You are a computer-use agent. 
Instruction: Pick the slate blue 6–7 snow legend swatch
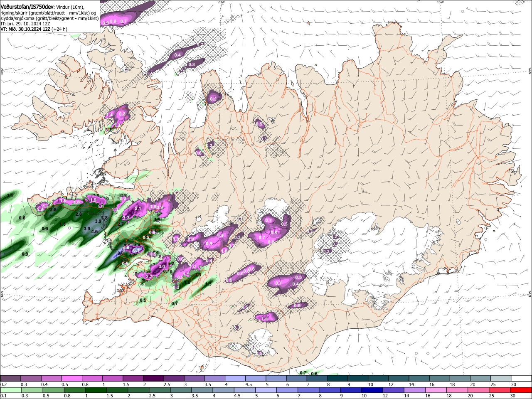coord(296,379)
